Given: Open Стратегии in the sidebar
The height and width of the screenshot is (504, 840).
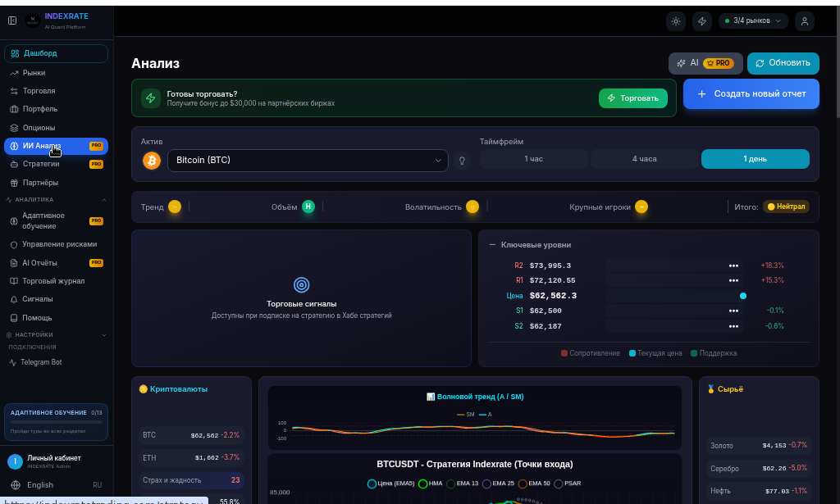Looking at the screenshot, I should (x=57, y=164).
